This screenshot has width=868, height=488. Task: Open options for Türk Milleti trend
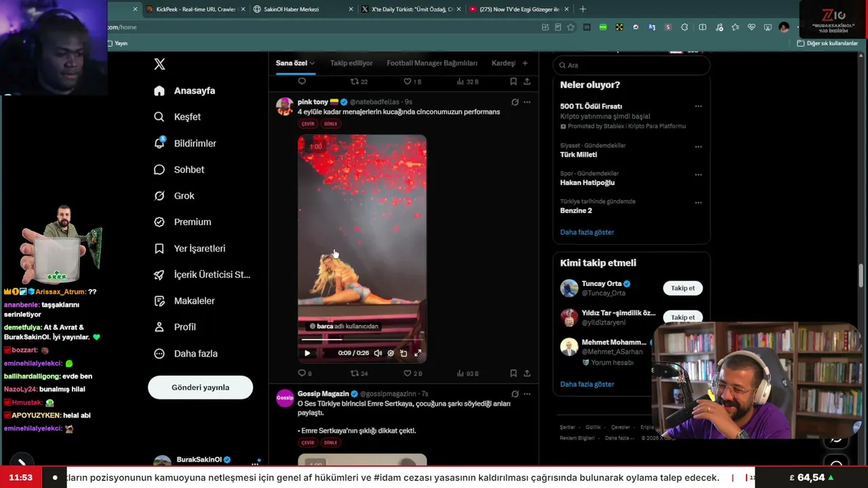(x=698, y=146)
